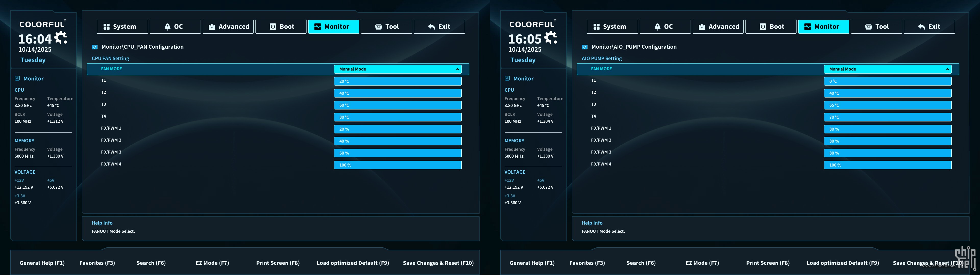Image resolution: width=980 pixels, height=275 pixels.
Task: Click the sidebar Monitor icon on the AIO_PUMP screen
Action: (x=507, y=79)
